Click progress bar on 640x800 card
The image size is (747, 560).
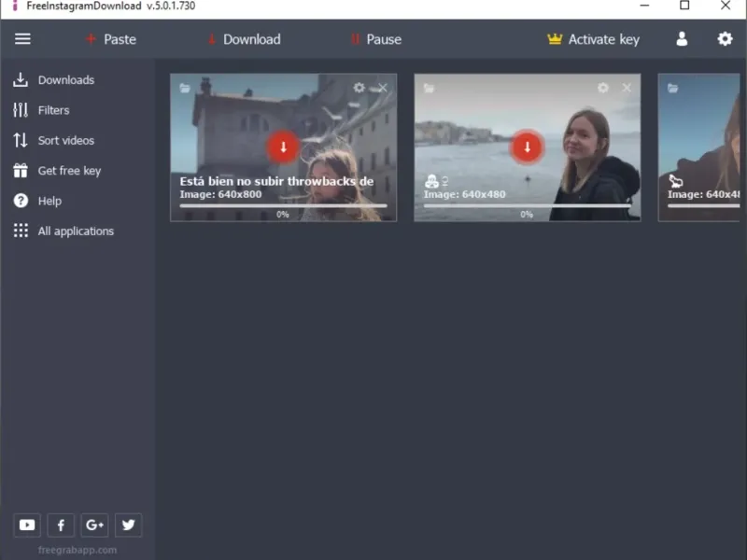[x=284, y=205]
